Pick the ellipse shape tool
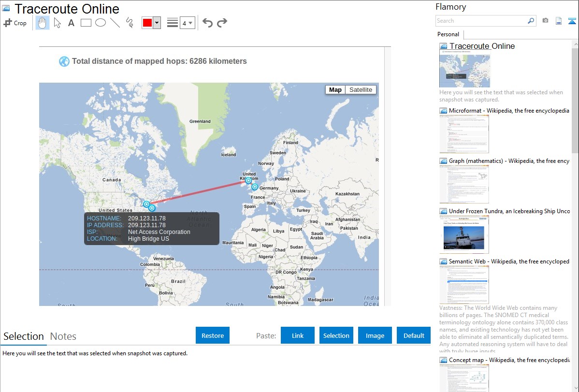 (101, 23)
